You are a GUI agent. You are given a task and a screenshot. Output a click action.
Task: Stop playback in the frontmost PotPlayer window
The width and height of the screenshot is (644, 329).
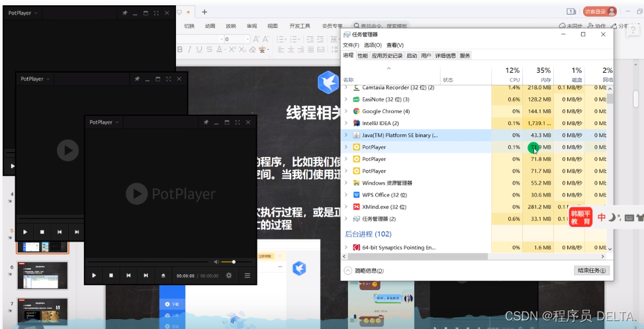[111, 275]
